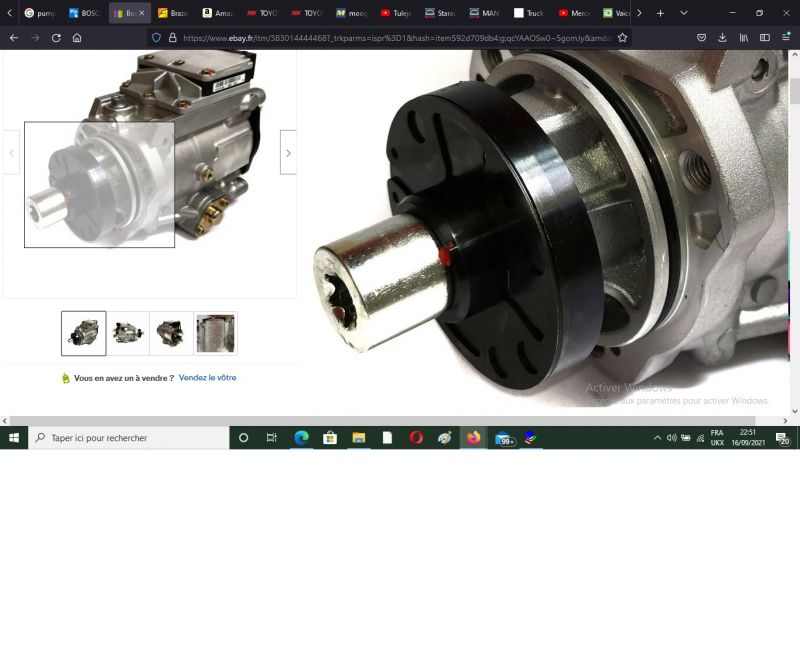This screenshot has width=800, height=660.
Task: Switch to the Amazon tab
Action: (x=218, y=13)
